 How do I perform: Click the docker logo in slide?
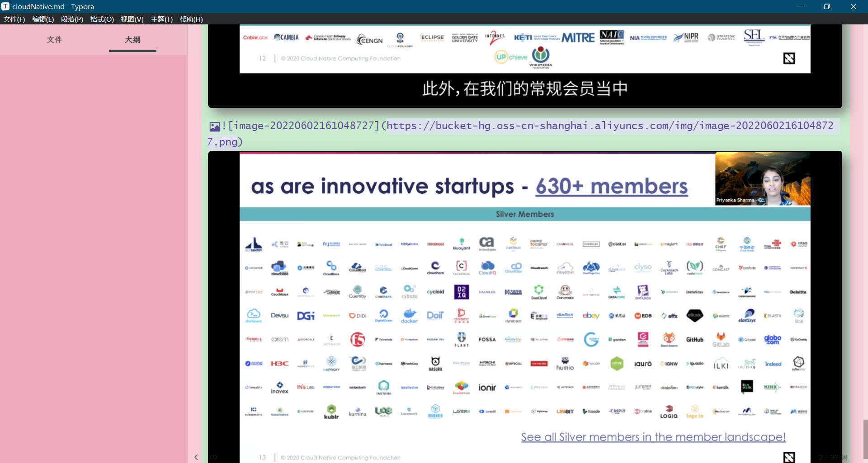tap(409, 316)
